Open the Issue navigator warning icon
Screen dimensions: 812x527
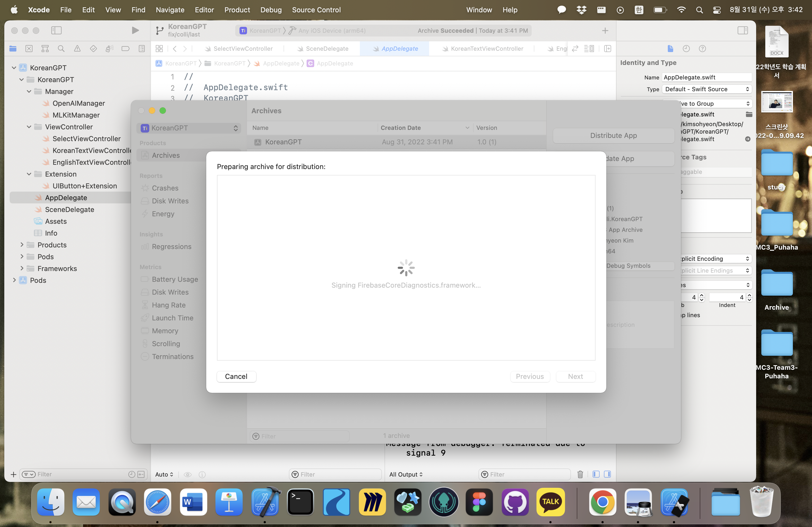(x=77, y=48)
